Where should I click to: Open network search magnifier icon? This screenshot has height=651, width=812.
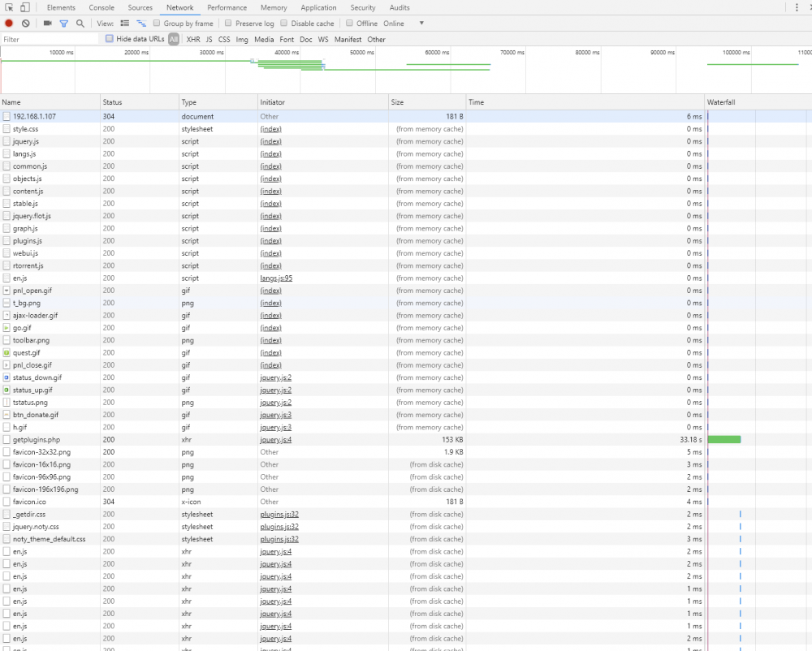80,24
